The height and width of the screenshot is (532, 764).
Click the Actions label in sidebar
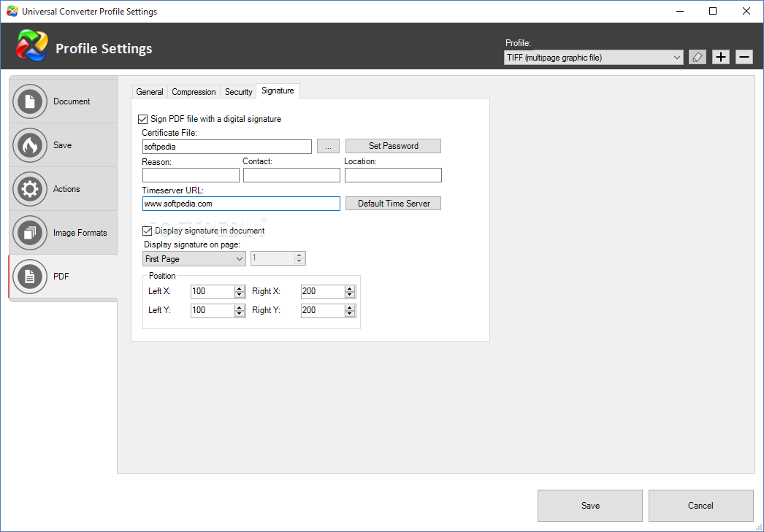pyautogui.click(x=66, y=189)
